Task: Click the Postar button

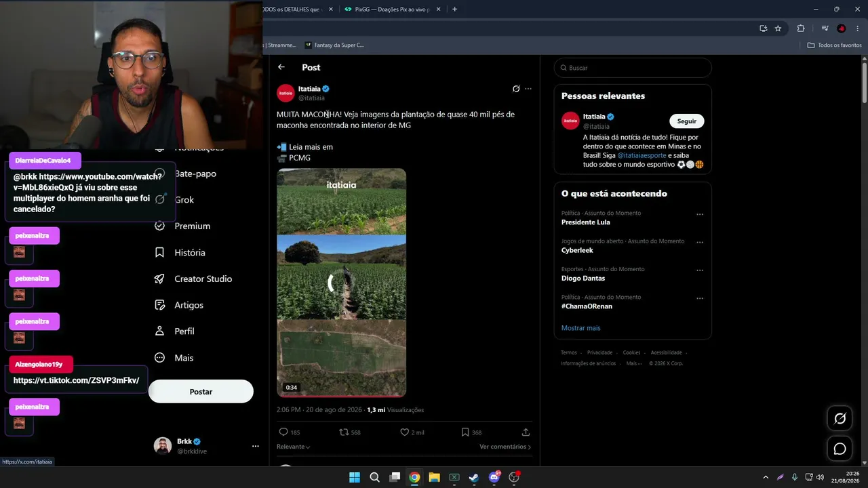Action: pos(201,392)
